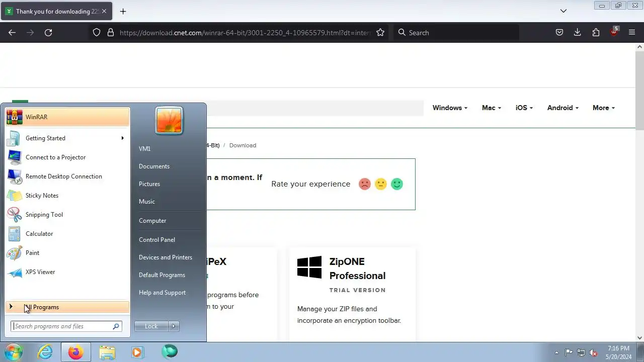Open XPS Viewer
Image resolution: width=644 pixels, height=362 pixels.
(67, 272)
